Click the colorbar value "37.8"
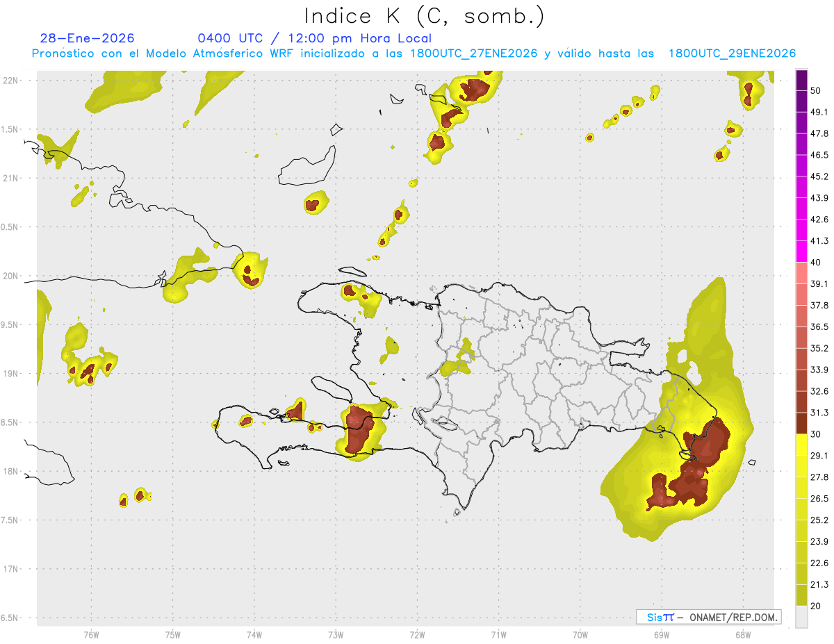This screenshot has width=834, height=644. [x=820, y=305]
